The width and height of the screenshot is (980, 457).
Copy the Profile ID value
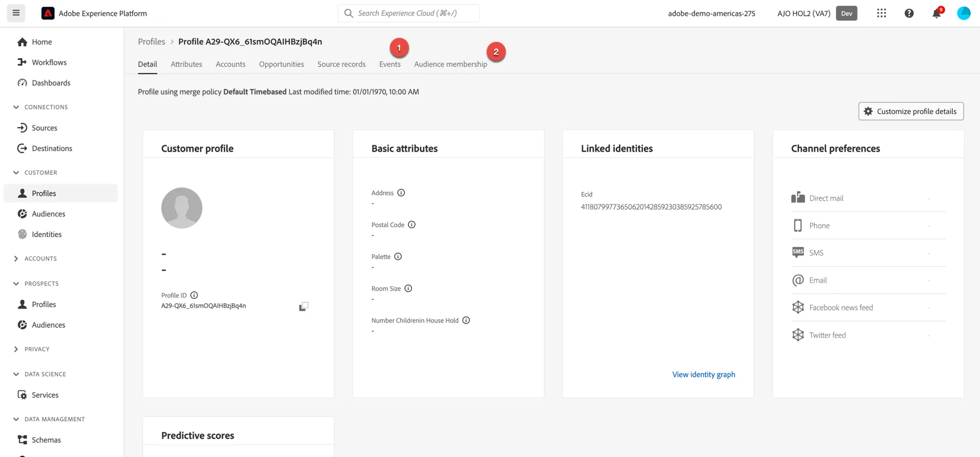click(303, 307)
